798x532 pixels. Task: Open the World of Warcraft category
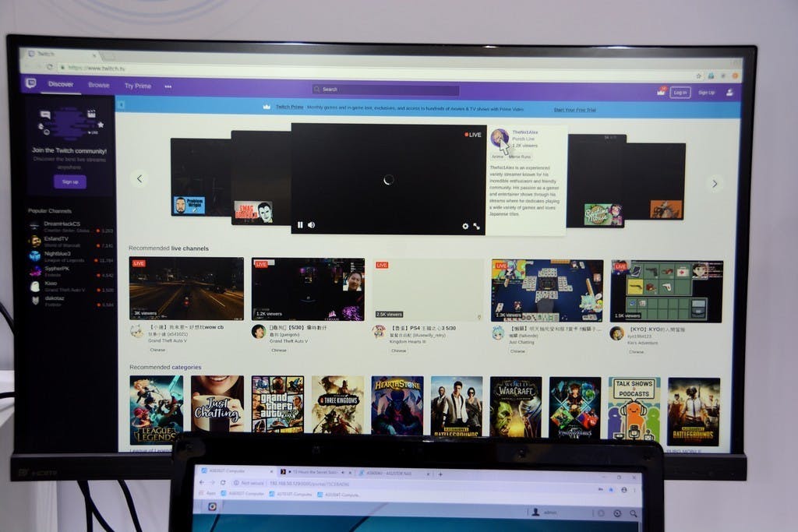[x=516, y=407]
